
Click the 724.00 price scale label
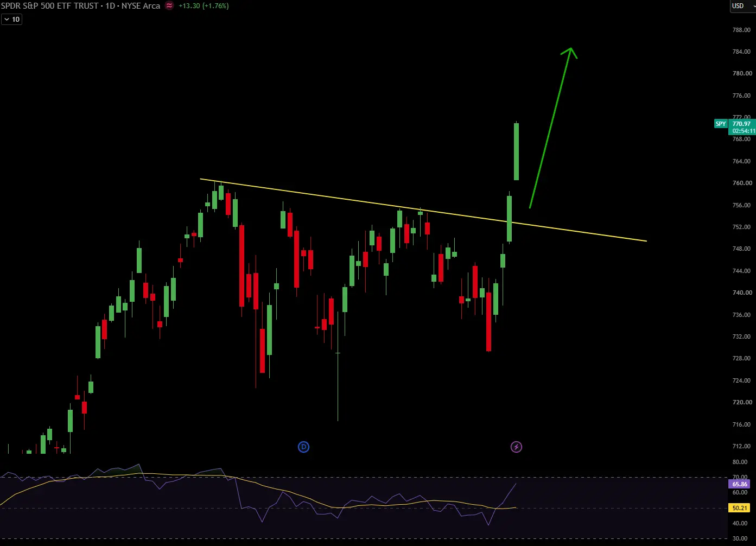[x=742, y=380]
